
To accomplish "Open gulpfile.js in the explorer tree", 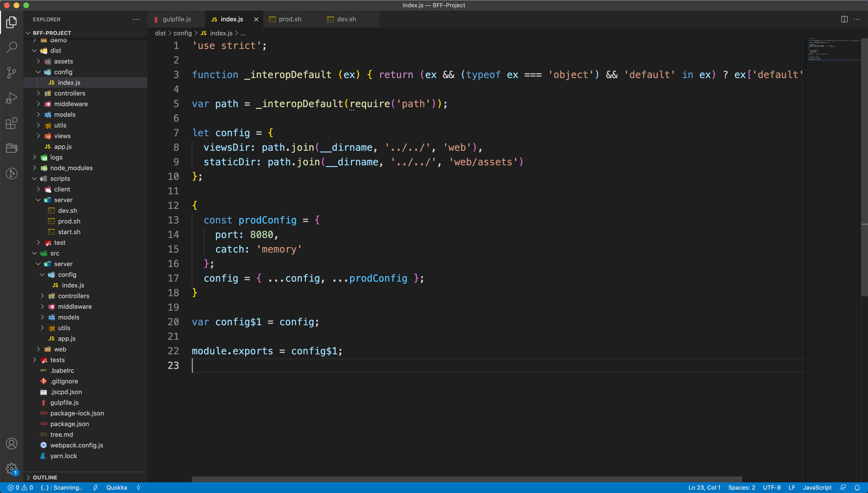I will pyautogui.click(x=85, y=403).
